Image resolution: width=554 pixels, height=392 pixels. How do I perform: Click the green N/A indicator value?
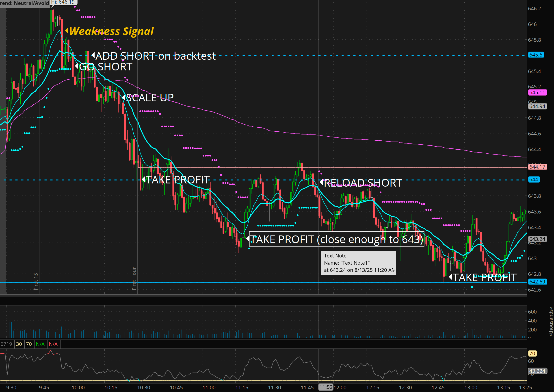click(40, 344)
